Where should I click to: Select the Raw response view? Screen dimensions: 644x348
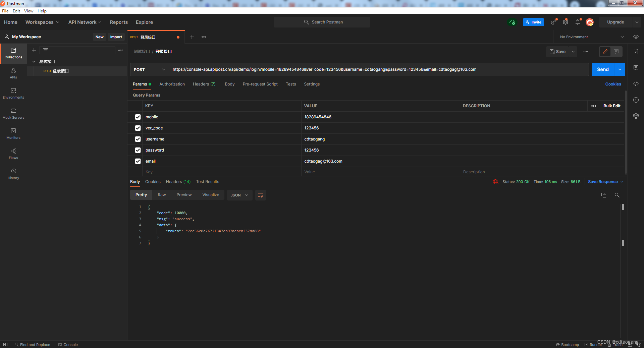pos(162,195)
